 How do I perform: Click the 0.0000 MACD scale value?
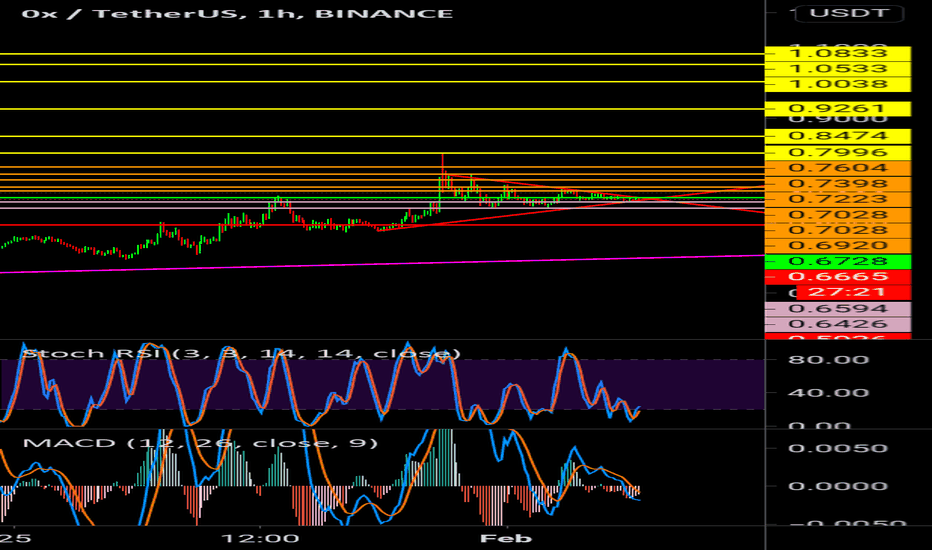837,486
